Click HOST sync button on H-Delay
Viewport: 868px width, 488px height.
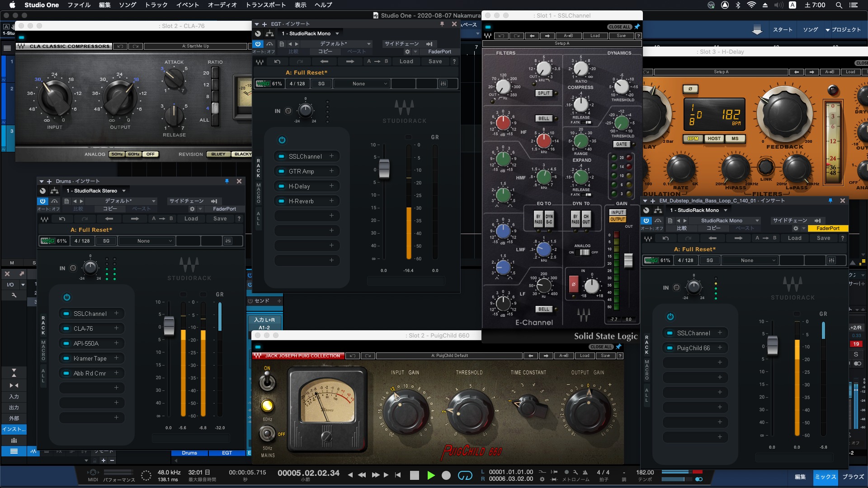pos(714,139)
